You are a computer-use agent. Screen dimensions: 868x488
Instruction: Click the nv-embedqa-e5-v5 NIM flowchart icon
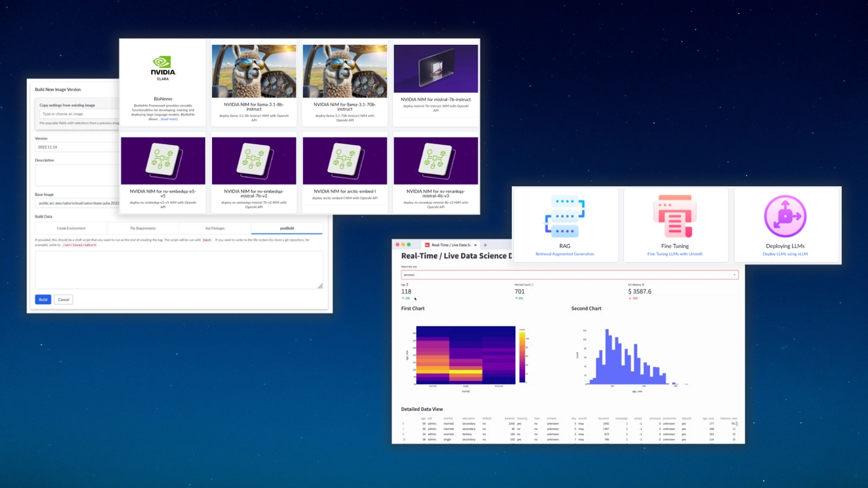click(x=163, y=160)
